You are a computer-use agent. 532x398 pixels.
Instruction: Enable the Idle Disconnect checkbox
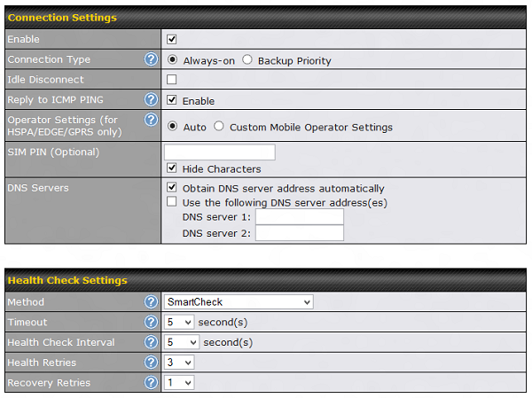click(x=172, y=81)
